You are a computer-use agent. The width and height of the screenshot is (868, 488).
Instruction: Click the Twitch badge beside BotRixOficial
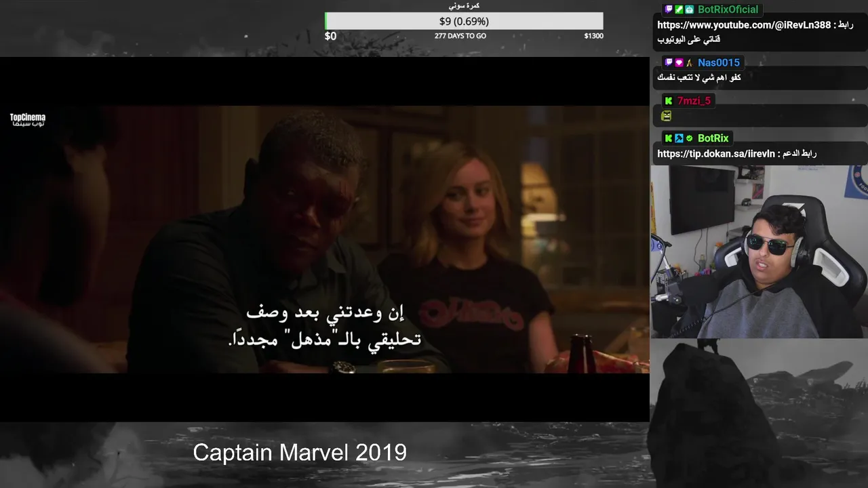click(x=669, y=9)
